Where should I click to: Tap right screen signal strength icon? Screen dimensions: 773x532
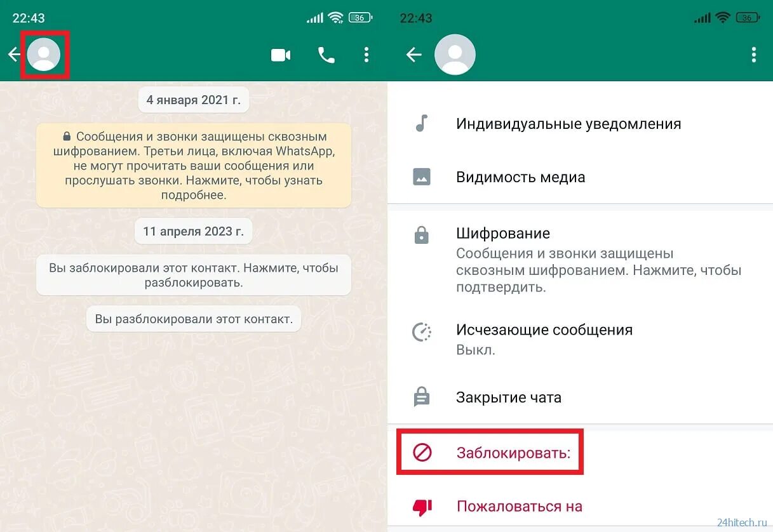(x=702, y=18)
